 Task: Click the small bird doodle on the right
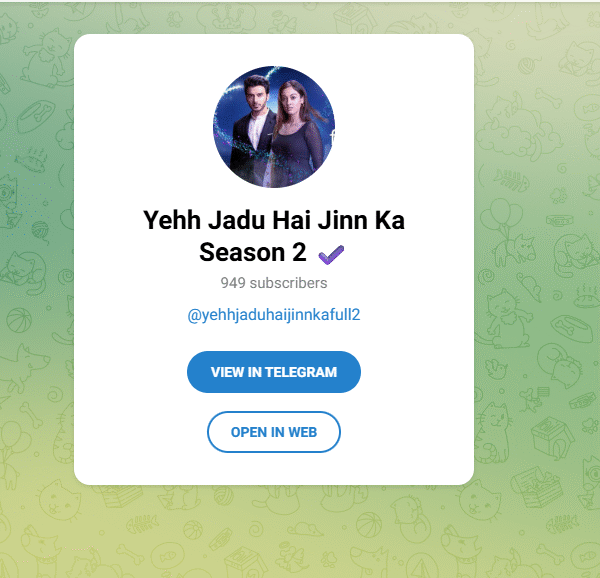click(497, 369)
